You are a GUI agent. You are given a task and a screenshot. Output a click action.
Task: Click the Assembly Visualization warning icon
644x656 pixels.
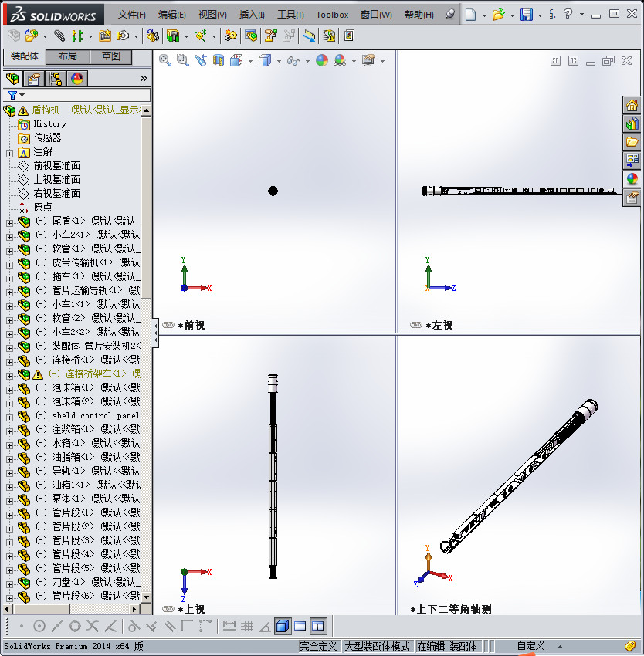point(330,36)
